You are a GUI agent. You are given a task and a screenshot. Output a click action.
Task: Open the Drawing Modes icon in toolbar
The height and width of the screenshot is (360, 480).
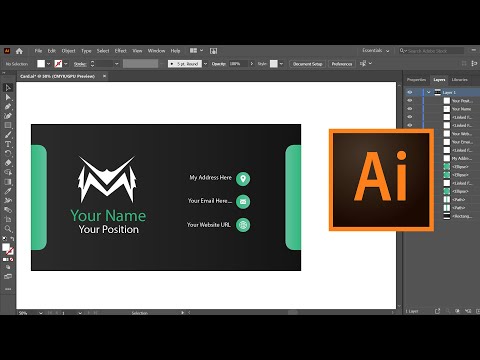8,267
